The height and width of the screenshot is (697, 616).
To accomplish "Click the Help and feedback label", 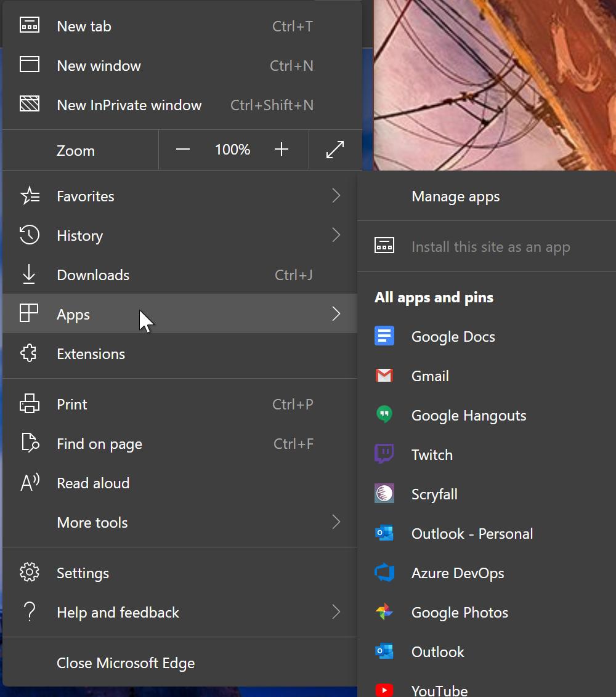I will click(118, 613).
